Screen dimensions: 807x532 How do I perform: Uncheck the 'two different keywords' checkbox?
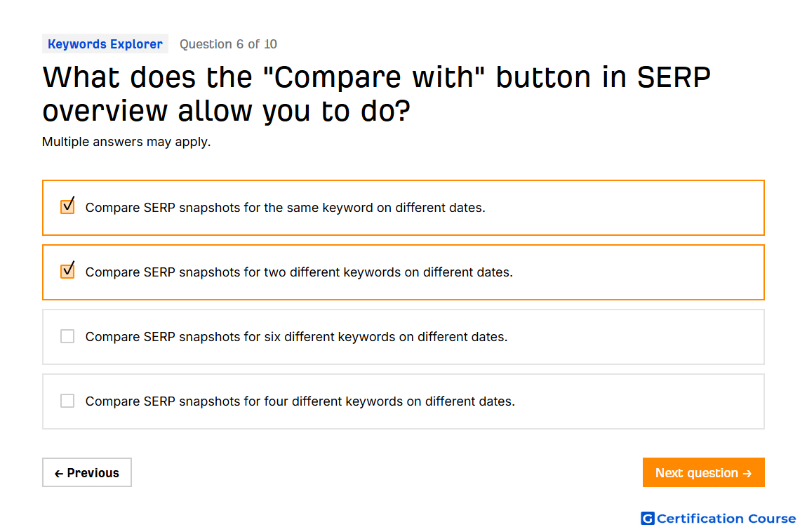click(x=67, y=271)
